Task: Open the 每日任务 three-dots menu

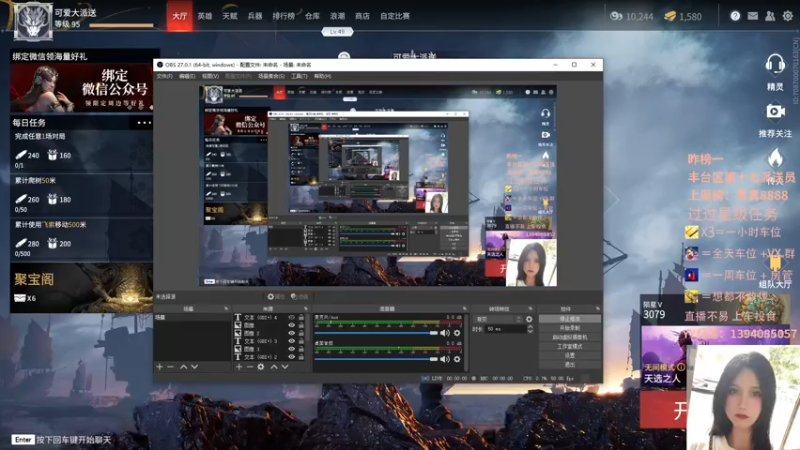Action: [144, 122]
